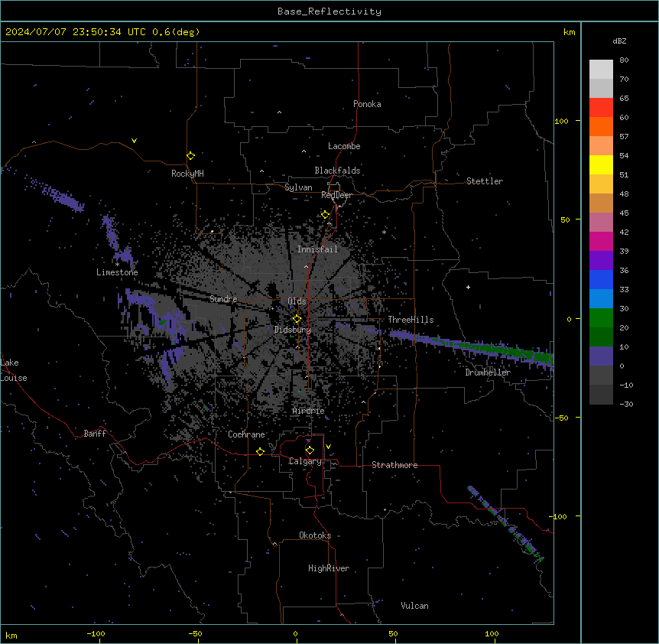Click the Vulcan label
The height and width of the screenshot is (644, 659).
pyautogui.click(x=415, y=606)
